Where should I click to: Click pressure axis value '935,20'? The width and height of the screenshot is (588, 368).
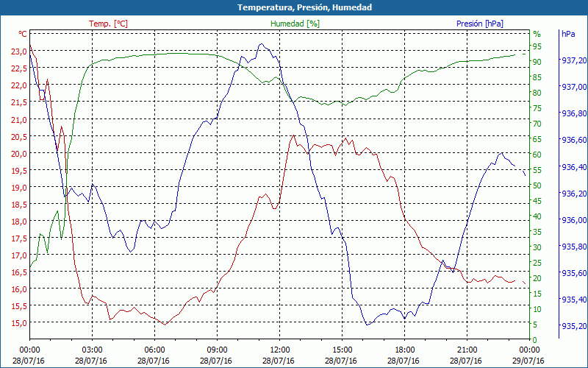tap(573, 326)
